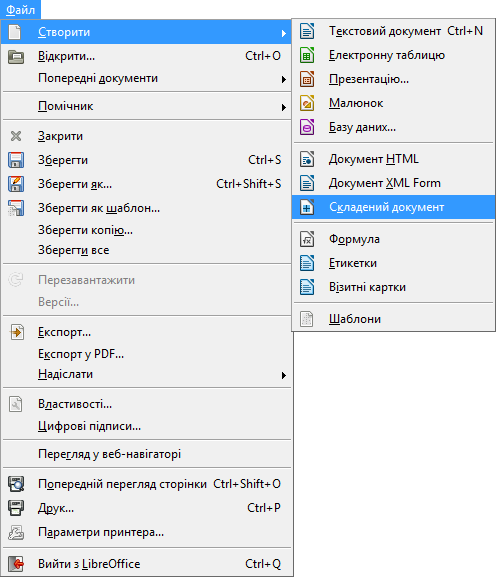Expand the Recent documents (Попередні документи) submenu arrow
The image size is (496, 577).
tap(283, 79)
